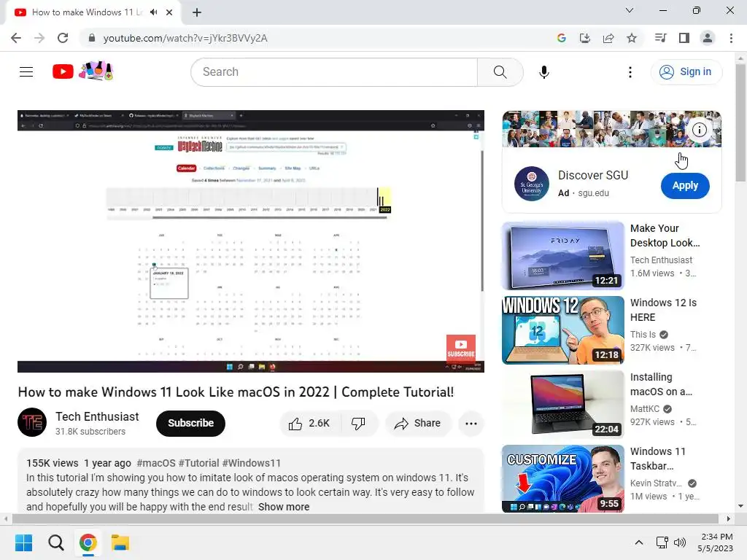The width and height of the screenshot is (747, 560).
Task: Click the SGU ad logo
Action: [x=532, y=184]
